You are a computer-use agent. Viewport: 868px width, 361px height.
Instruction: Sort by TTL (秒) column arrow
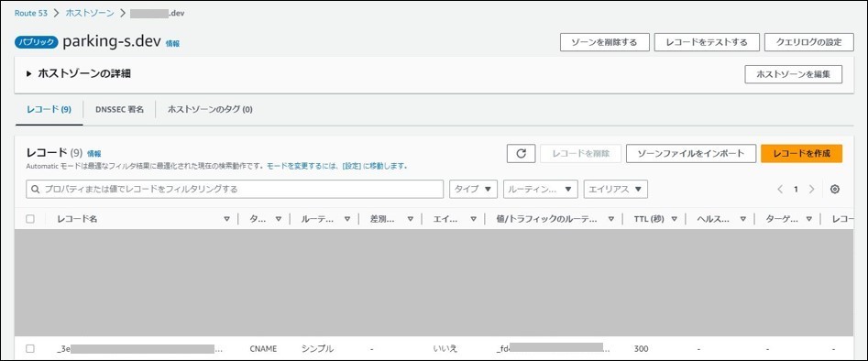[675, 219]
